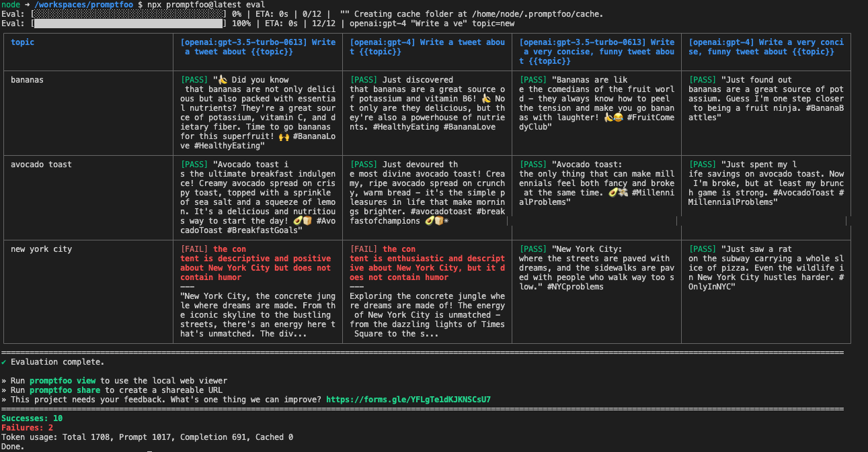Click the 'promptfoo view' command text

(x=63, y=381)
